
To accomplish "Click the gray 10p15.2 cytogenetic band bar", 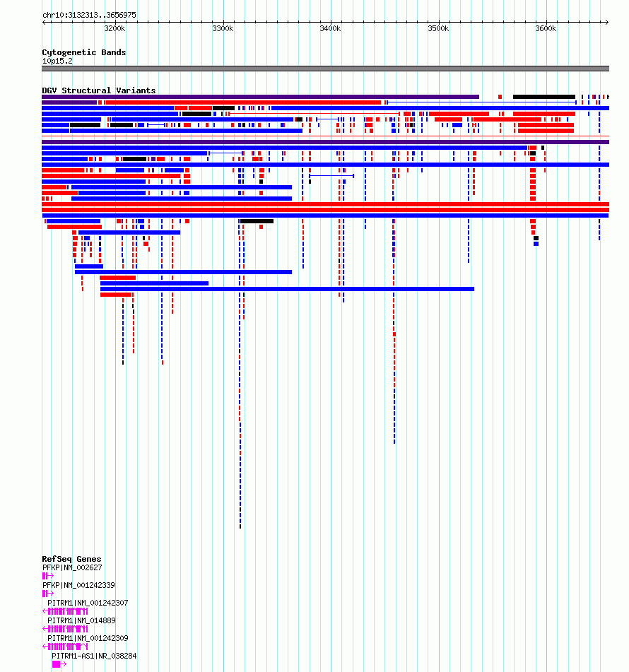I will [325, 69].
